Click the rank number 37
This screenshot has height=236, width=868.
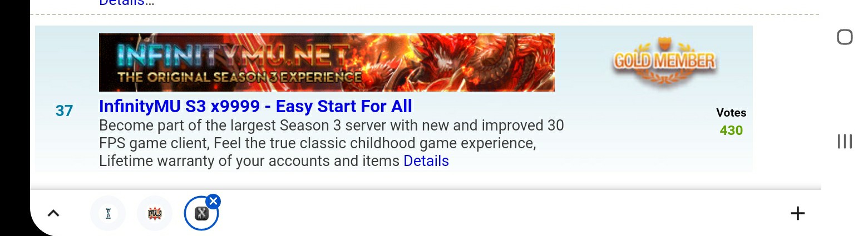64,111
